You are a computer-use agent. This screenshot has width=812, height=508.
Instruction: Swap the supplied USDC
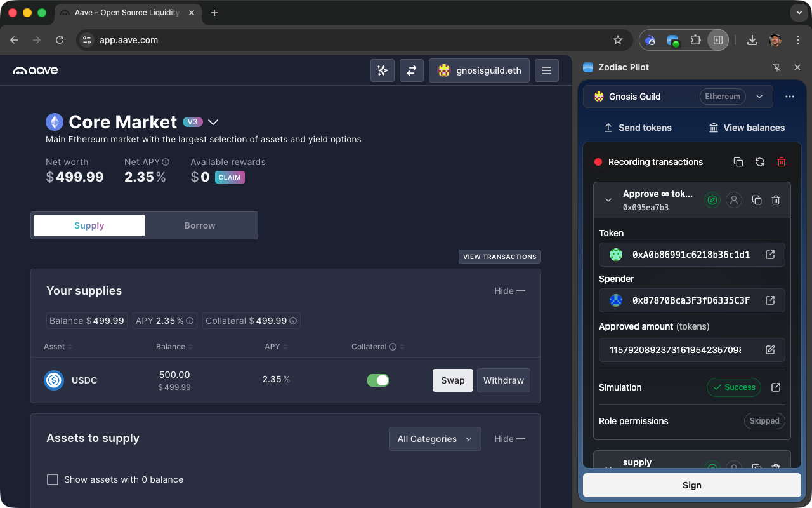tap(453, 380)
